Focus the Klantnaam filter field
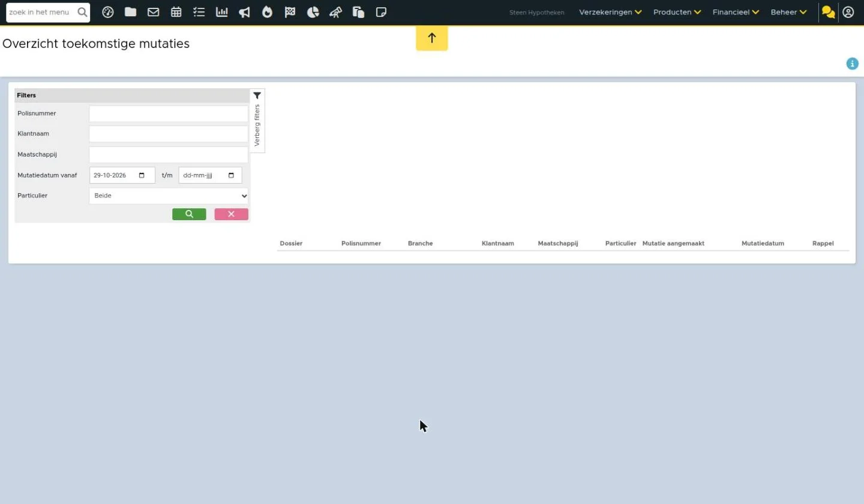The height and width of the screenshot is (504, 864). coord(169,134)
